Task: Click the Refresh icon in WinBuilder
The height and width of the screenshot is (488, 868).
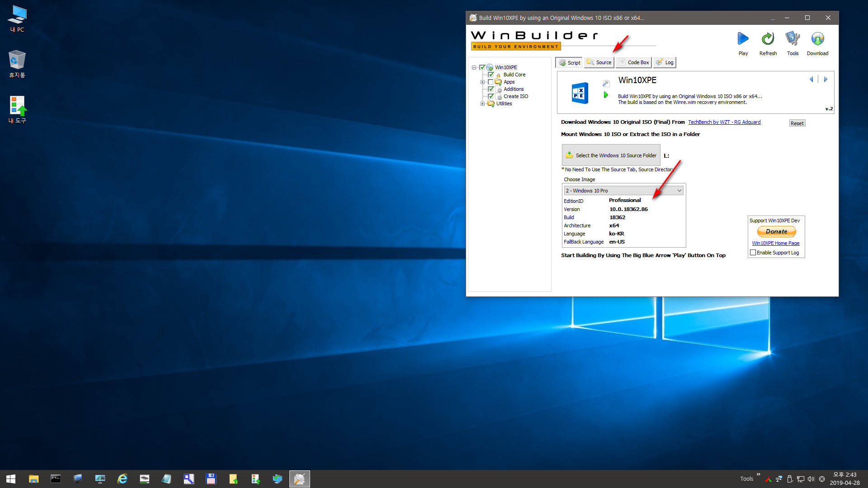Action: point(768,39)
